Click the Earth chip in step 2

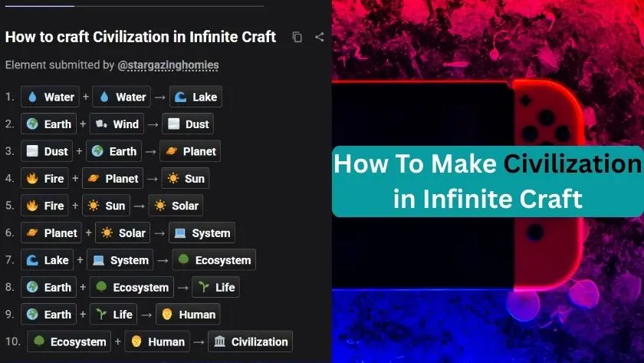pos(49,124)
